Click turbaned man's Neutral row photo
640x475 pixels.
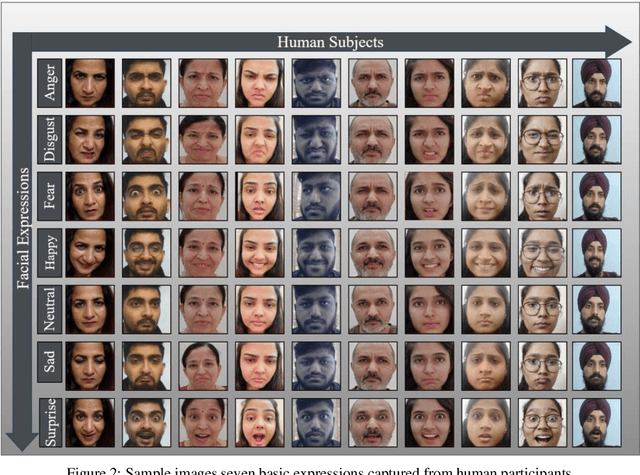coord(596,310)
